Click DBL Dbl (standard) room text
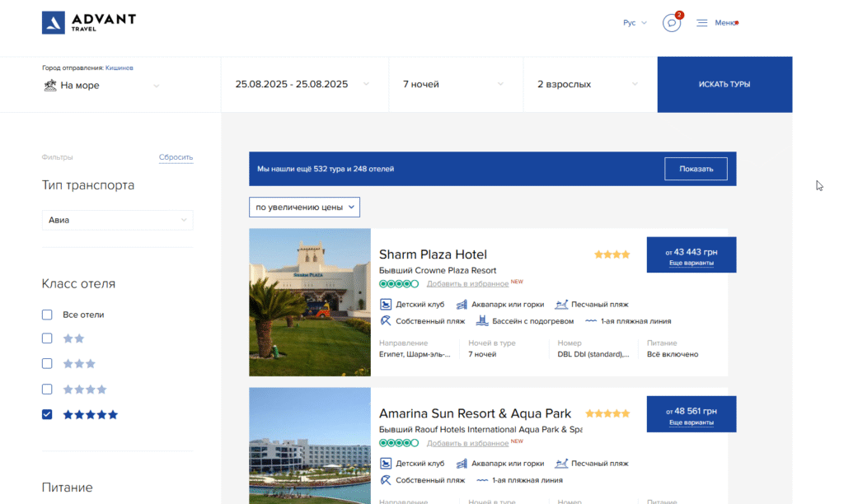The image size is (844, 504). point(593,354)
